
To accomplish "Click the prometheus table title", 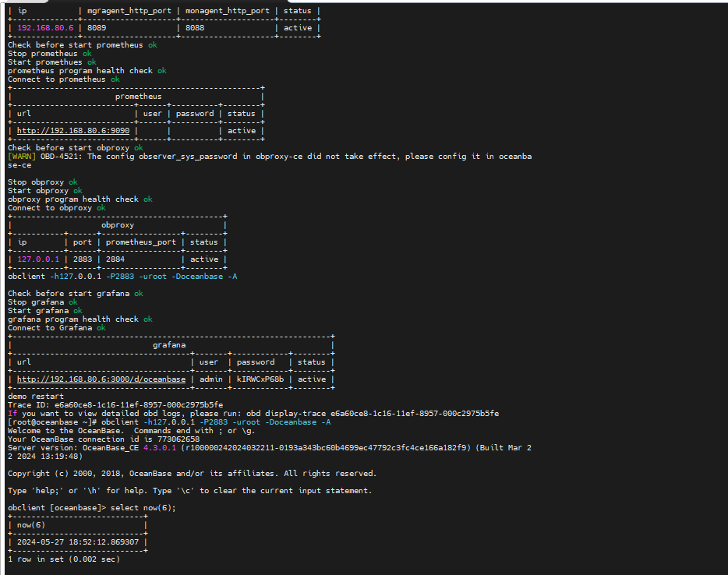I will coord(139,97).
